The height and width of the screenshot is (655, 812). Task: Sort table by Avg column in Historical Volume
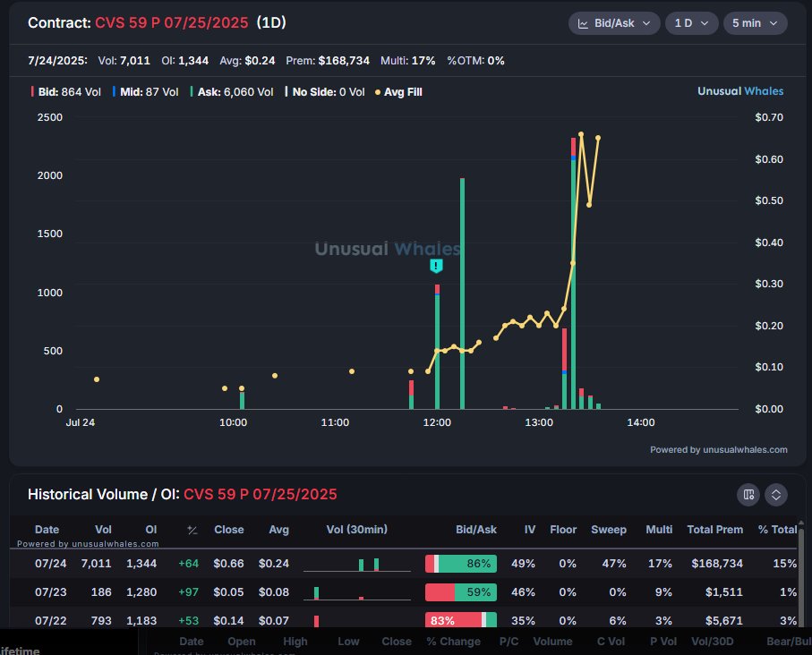pos(278,530)
